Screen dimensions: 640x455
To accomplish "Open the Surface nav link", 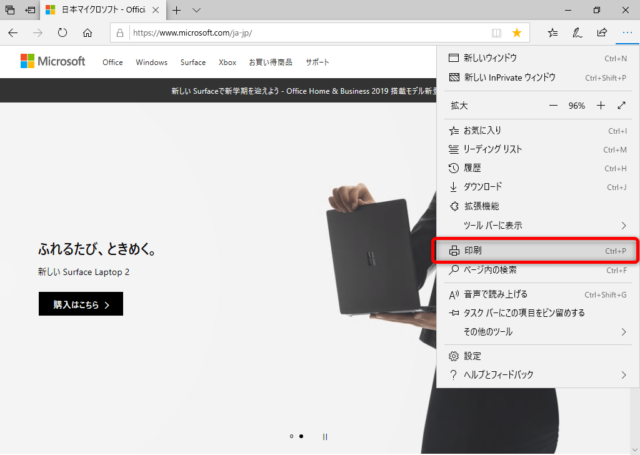I will 193,62.
